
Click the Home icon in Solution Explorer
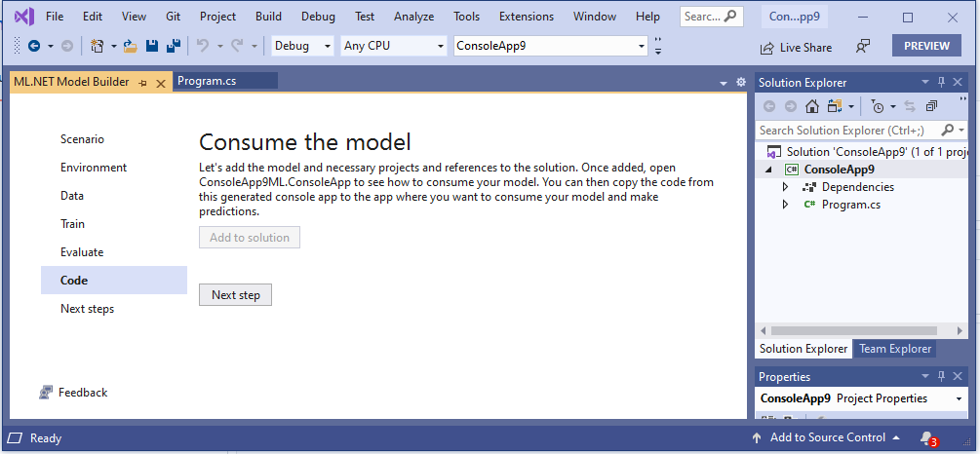point(811,107)
